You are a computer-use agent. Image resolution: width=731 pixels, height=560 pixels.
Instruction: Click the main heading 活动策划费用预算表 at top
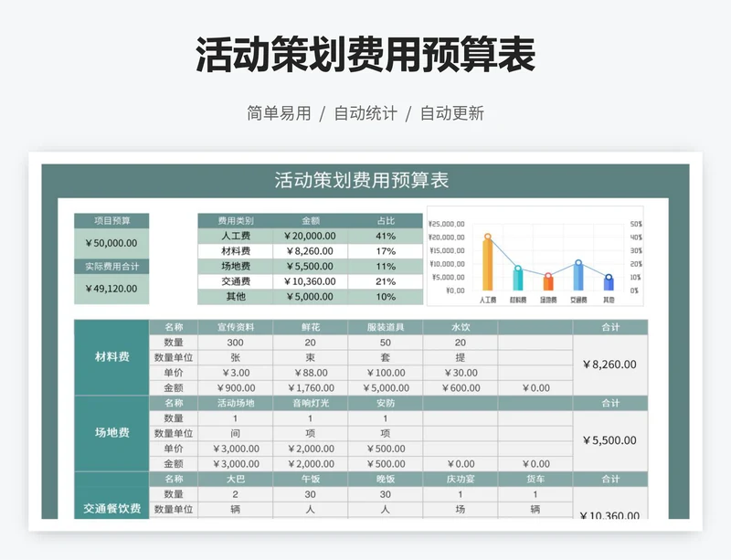pos(365,55)
